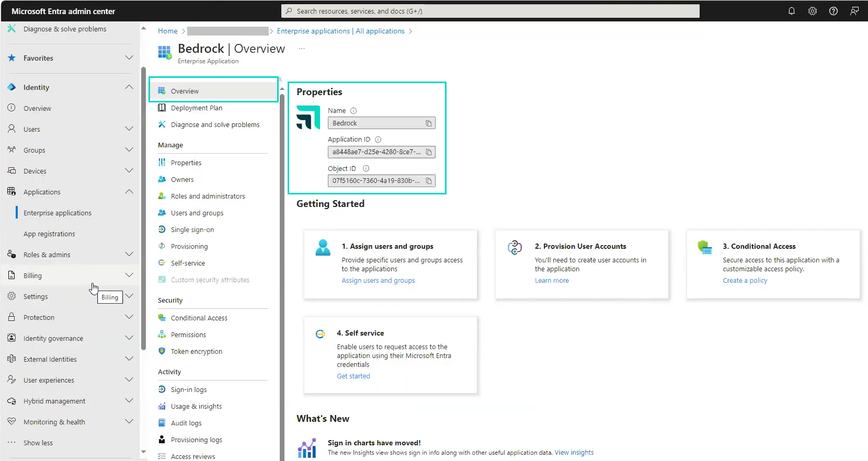Open the help question mark icon
The width and height of the screenshot is (868, 461).
833,11
